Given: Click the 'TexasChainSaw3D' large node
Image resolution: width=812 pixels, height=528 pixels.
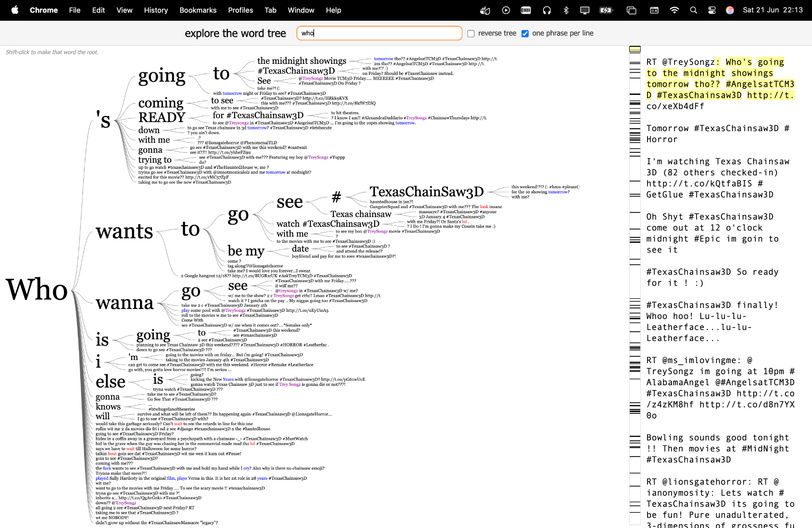Looking at the screenshot, I should click(x=427, y=192).
